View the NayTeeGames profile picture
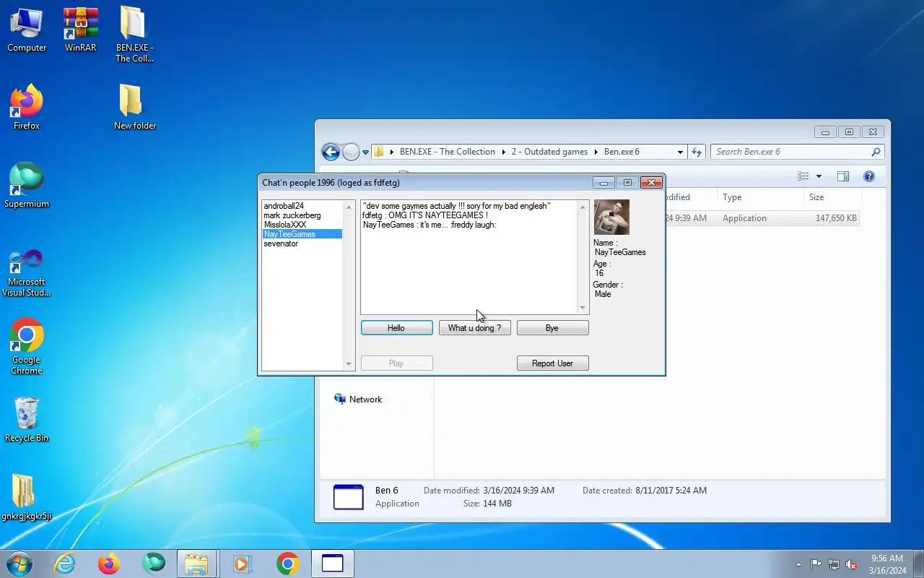The image size is (924, 578). (x=611, y=217)
